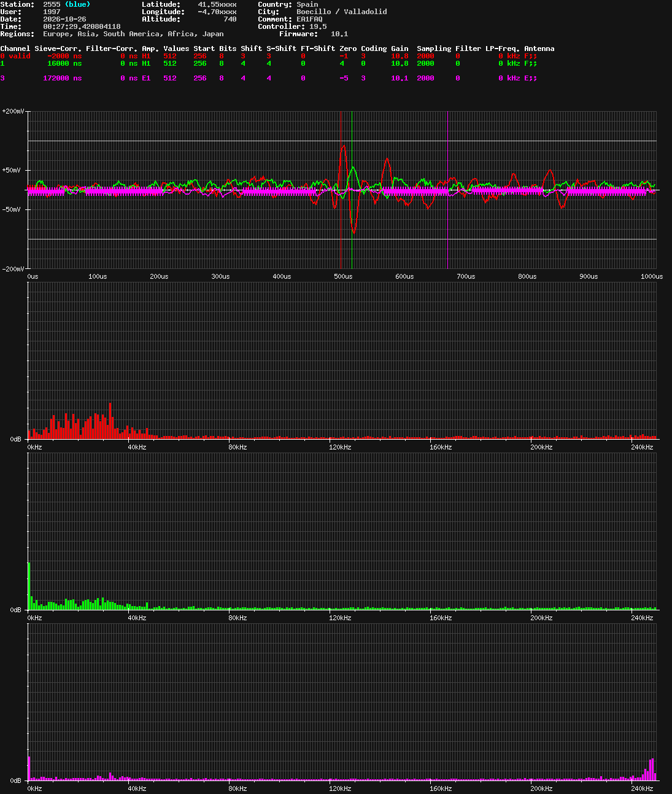Select the date 2026-10-26
672x794 pixels.
pos(64,19)
